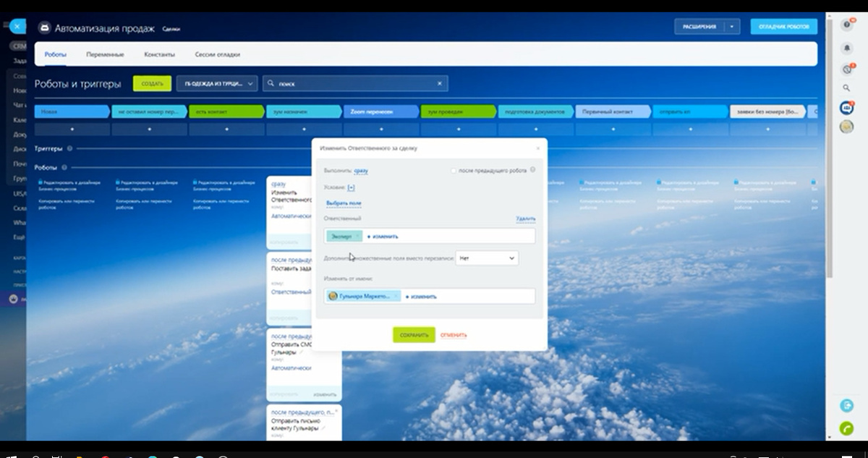Click the teal circular icon near bottom right

click(x=846, y=405)
